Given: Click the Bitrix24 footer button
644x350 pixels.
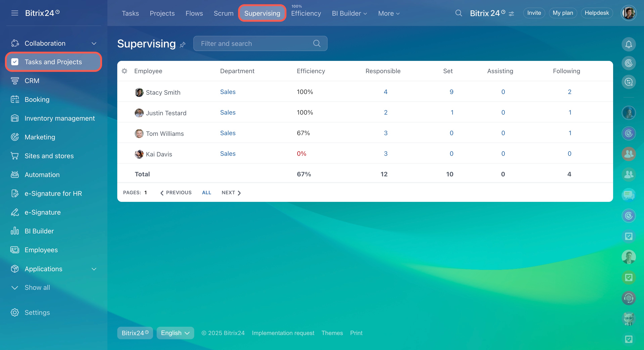Looking at the screenshot, I should (135, 333).
